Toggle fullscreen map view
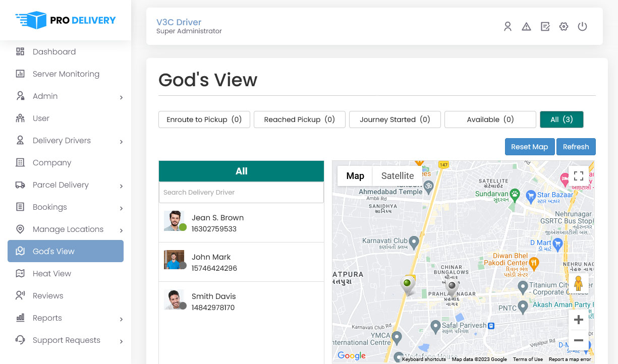The width and height of the screenshot is (618, 364). 579,176
